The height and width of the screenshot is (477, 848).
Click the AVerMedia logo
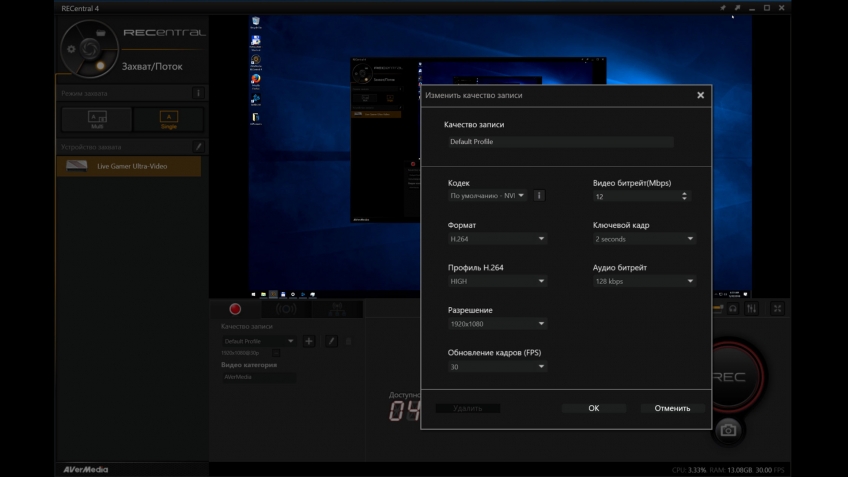(x=85, y=469)
